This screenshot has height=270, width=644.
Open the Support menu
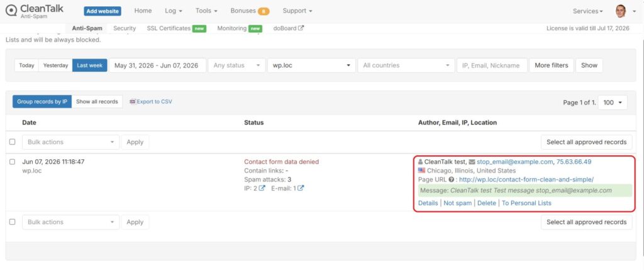[x=297, y=11]
